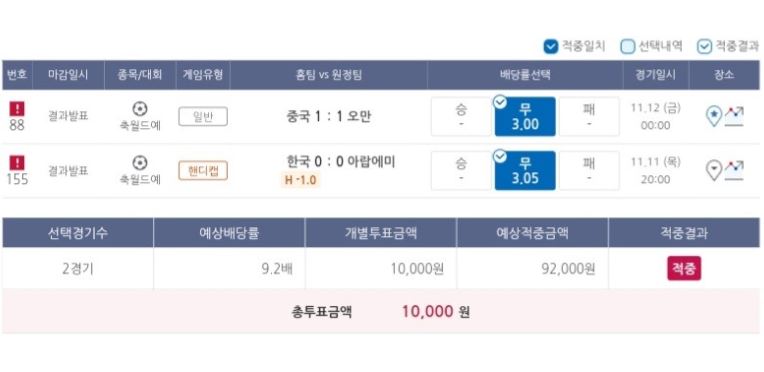The image size is (764, 372).
Task: Select 무 3.00 odds for China vs Oman
Action: [x=525, y=117]
